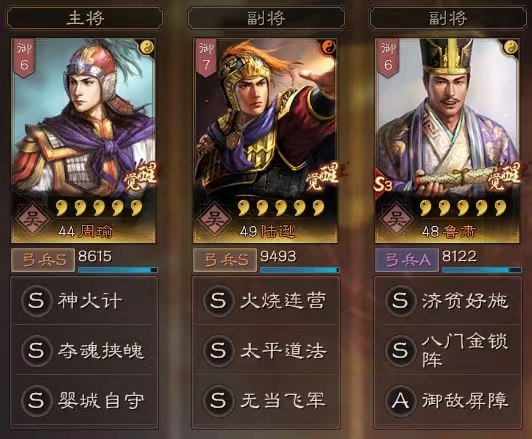Tap the A rank circle next to 御敌屏障
Viewport: 532px width, 439px height.
400,401
